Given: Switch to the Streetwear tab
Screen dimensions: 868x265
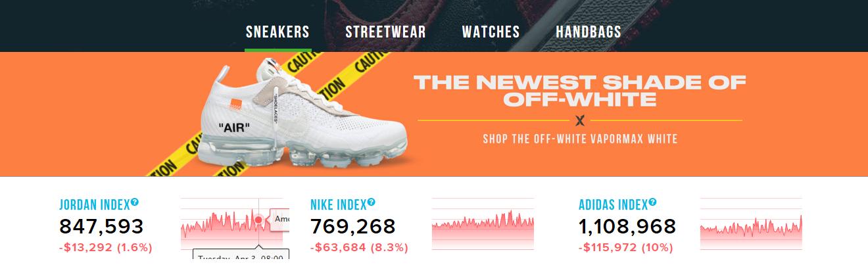Looking at the screenshot, I should point(385,32).
